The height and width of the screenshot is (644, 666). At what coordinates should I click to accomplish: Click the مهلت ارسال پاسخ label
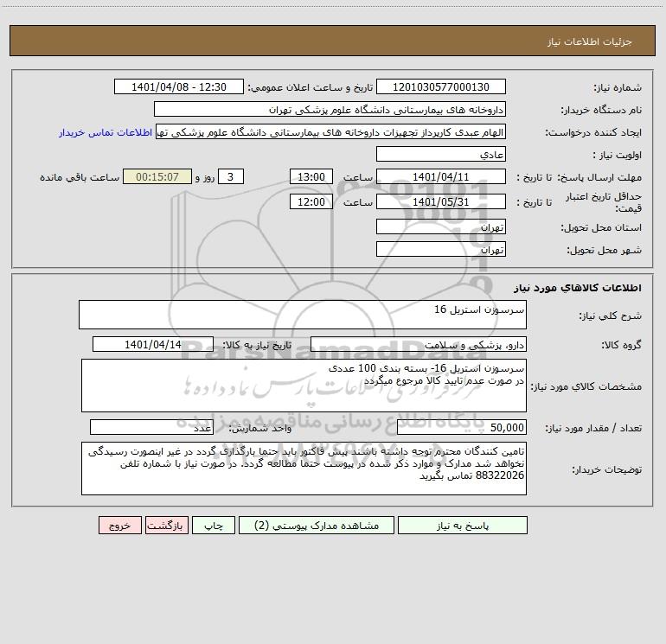click(599, 177)
